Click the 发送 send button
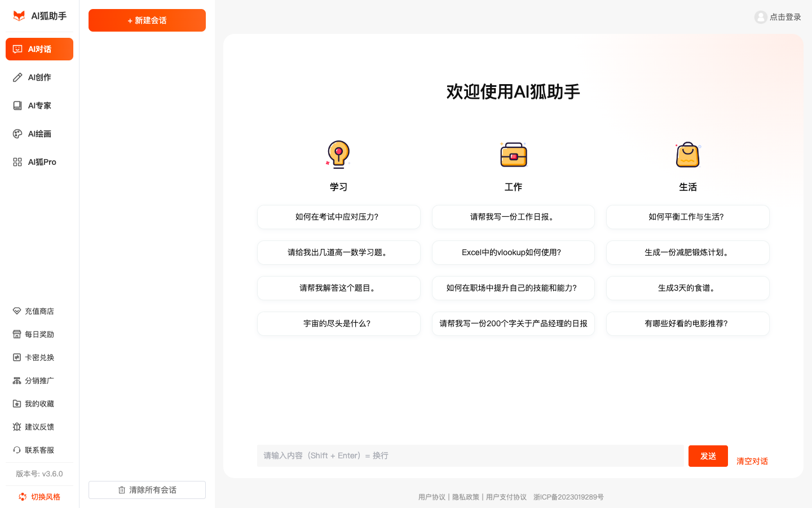 [x=708, y=456]
